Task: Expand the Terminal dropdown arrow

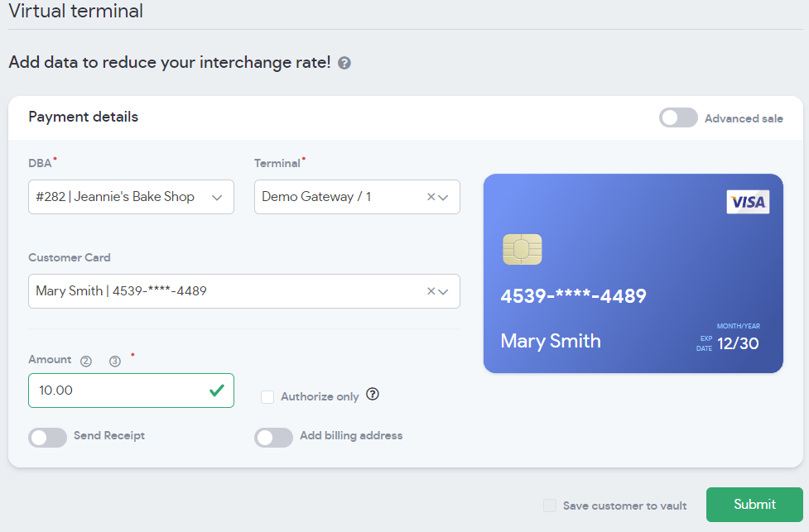Action: point(444,197)
